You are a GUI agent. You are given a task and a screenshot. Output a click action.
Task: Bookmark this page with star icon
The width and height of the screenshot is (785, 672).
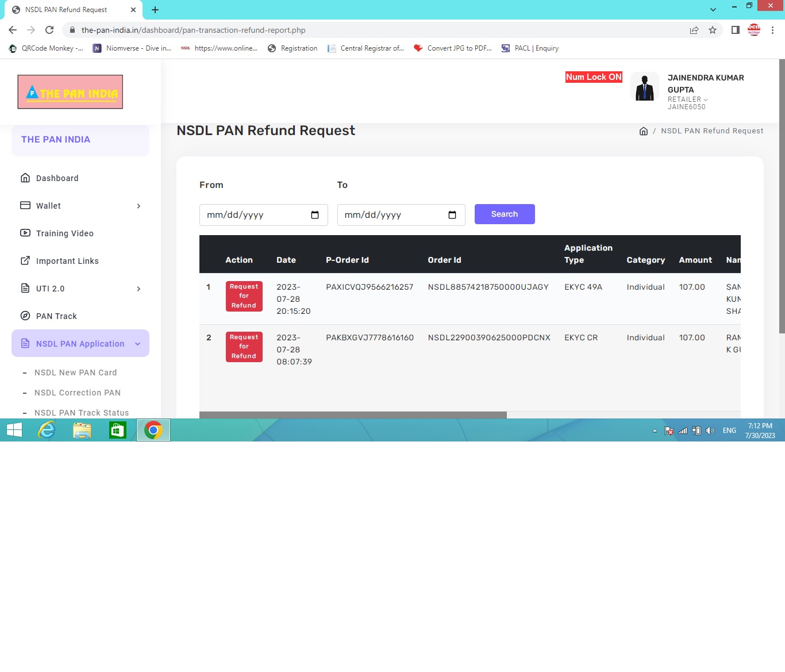tap(713, 30)
